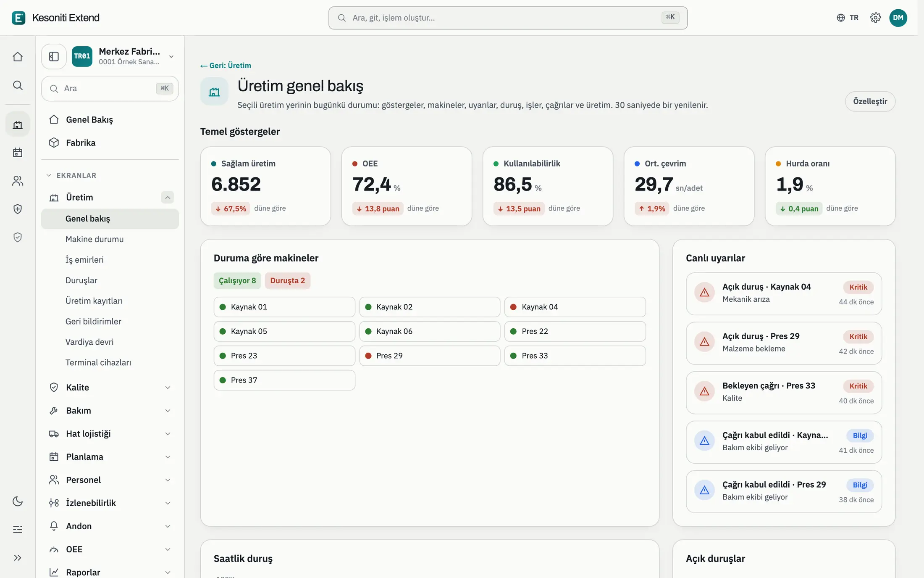Open the Hurda oranı indicator card
Image resolution: width=924 pixels, height=578 pixels.
830,186
